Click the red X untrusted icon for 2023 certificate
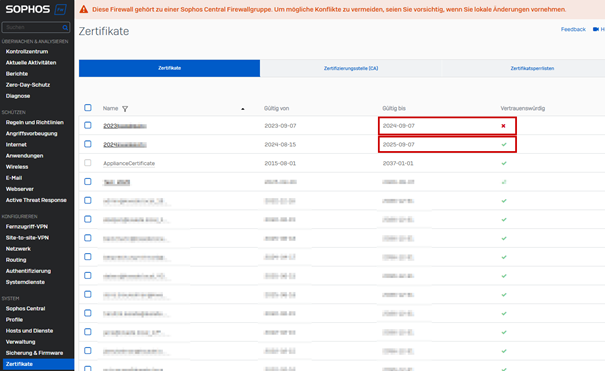605x371 pixels. click(503, 126)
